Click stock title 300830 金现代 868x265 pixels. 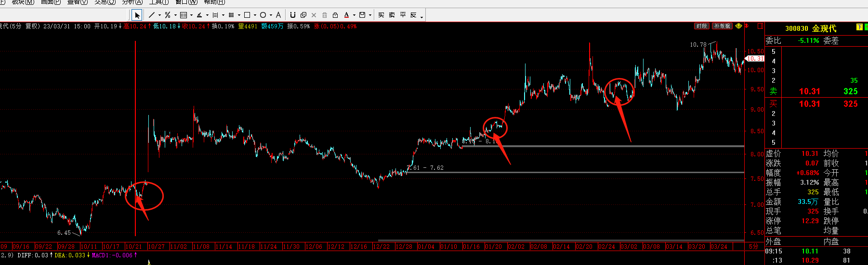click(811, 28)
